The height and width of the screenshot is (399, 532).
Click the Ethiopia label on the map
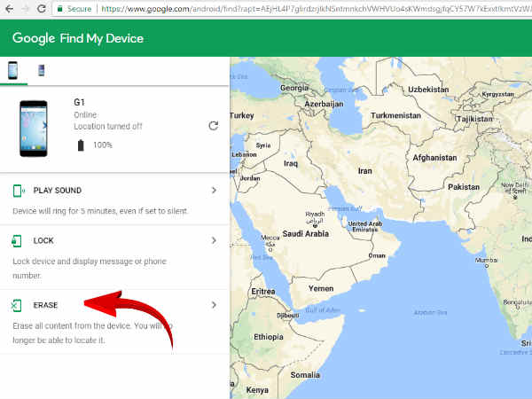[269, 337]
